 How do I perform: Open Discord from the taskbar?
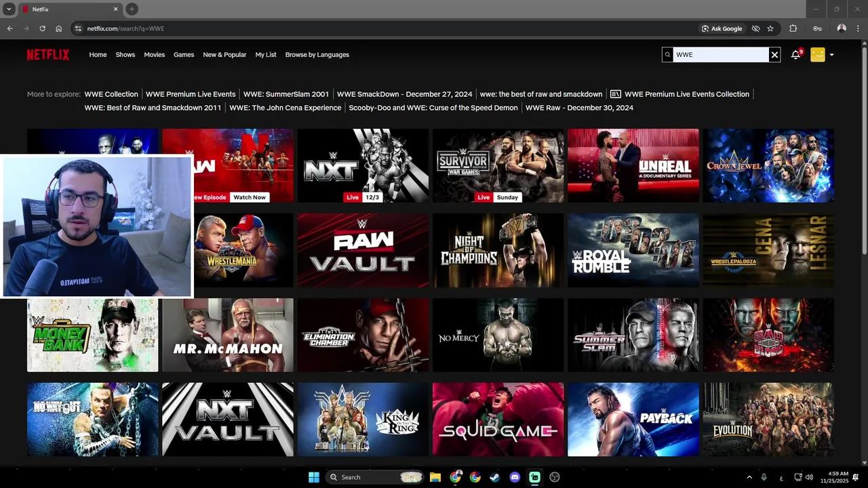515,477
